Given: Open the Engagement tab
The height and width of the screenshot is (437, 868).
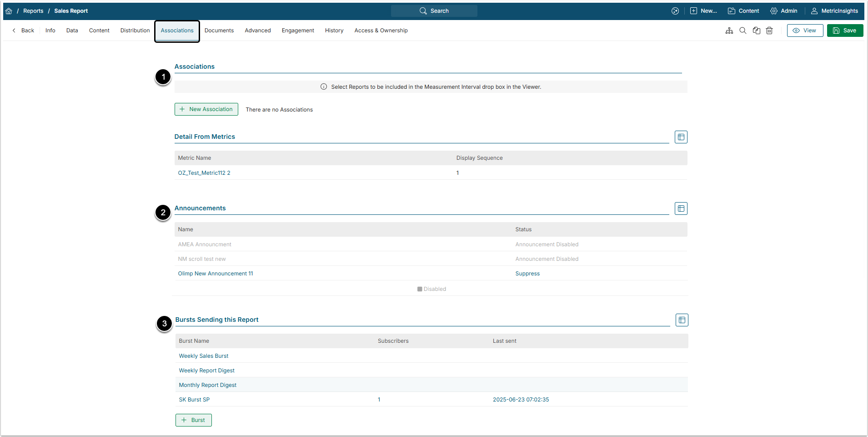Looking at the screenshot, I should (298, 30).
